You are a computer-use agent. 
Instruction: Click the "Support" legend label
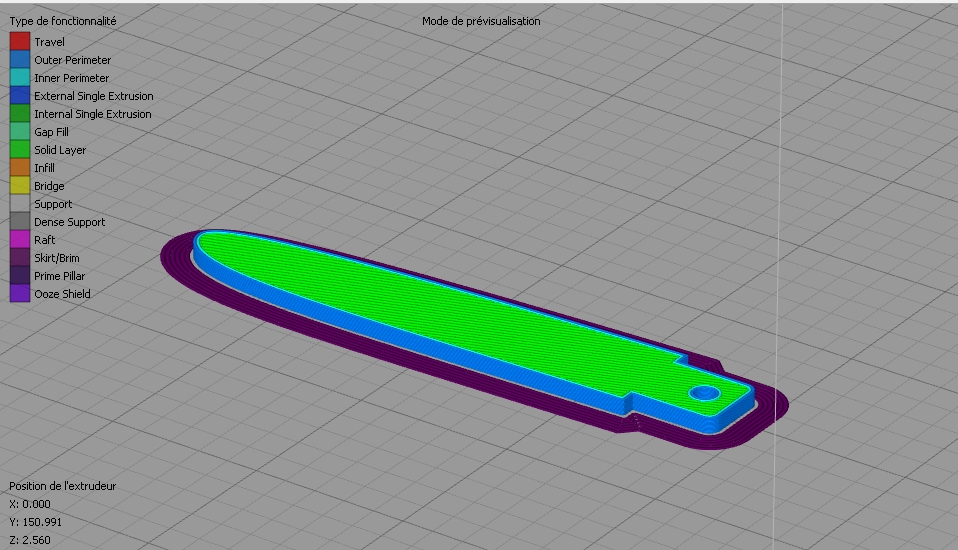pyautogui.click(x=53, y=204)
